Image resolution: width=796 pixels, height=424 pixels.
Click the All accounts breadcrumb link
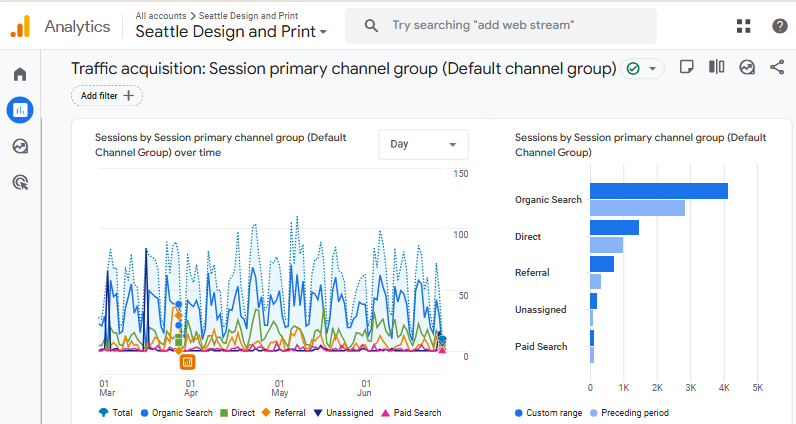[159, 16]
